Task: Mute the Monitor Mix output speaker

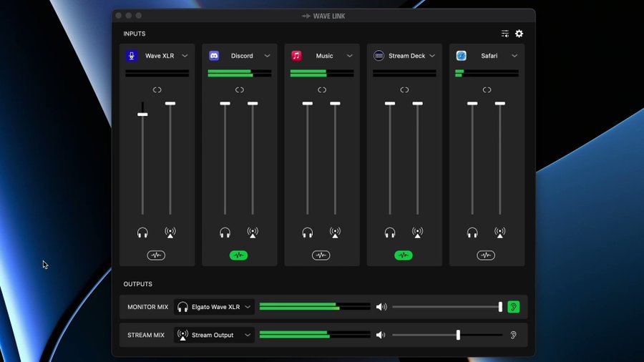Action: pos(381,307)
